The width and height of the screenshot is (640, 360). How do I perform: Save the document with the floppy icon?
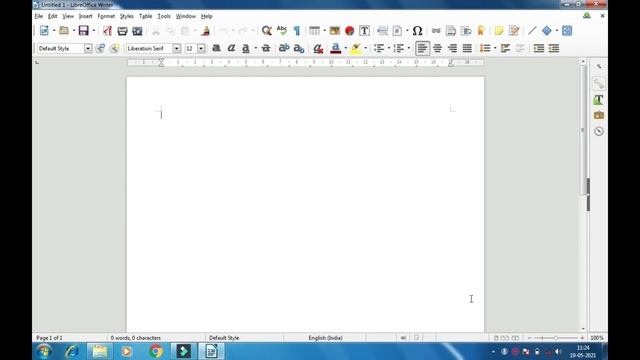(84, 31)
